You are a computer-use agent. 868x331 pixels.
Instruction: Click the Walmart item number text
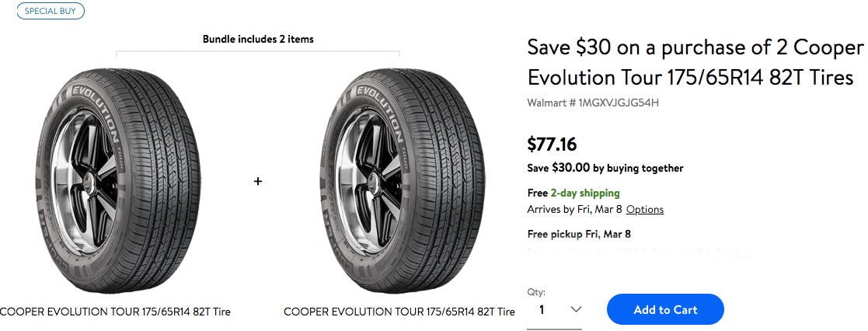click(593, 103)
